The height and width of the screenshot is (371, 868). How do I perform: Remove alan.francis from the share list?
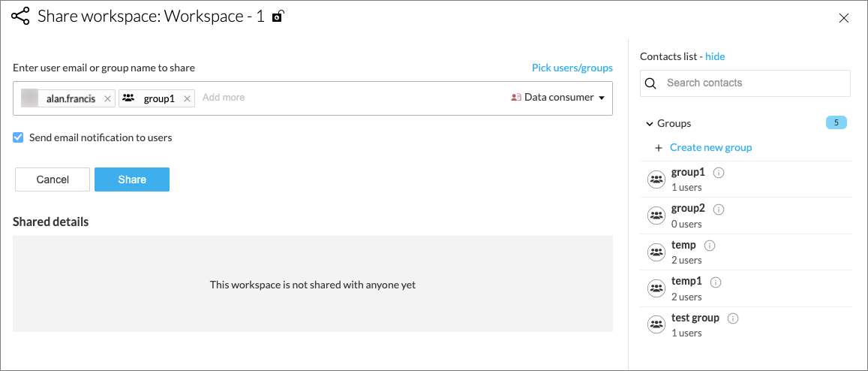[x=107, y=98]
